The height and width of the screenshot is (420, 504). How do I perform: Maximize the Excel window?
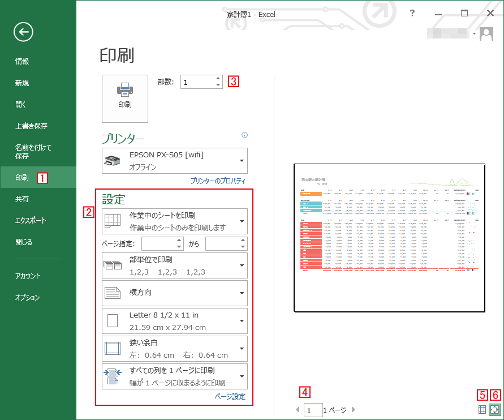464,13
